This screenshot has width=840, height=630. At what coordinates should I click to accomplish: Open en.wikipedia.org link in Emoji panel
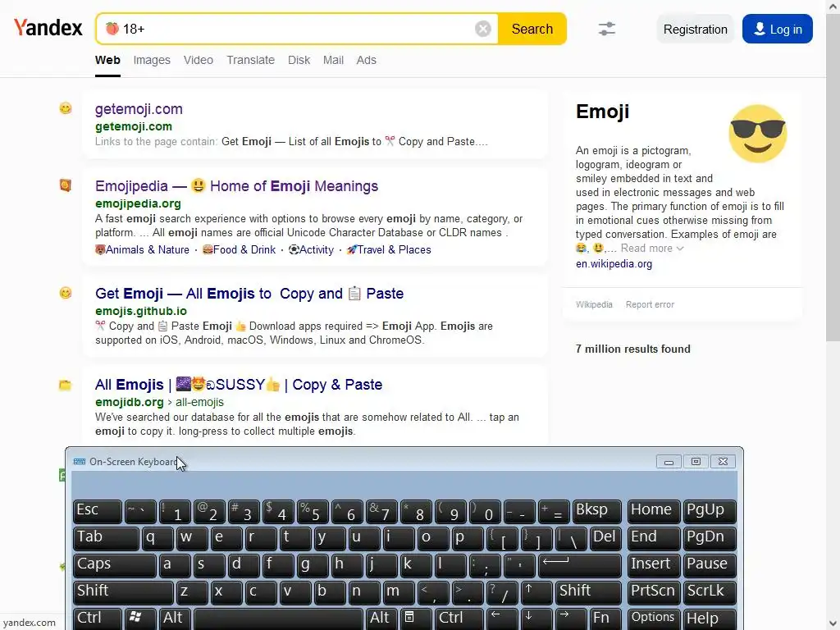click(x=614, y=264)
